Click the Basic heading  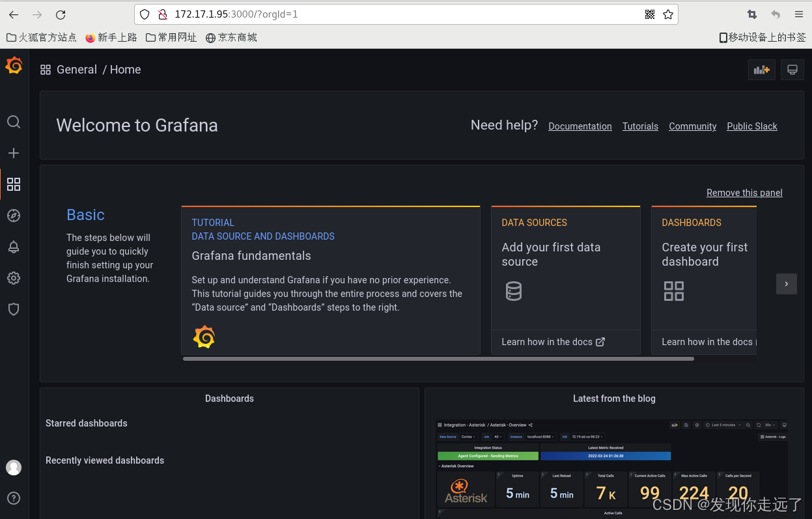point(85,215)
